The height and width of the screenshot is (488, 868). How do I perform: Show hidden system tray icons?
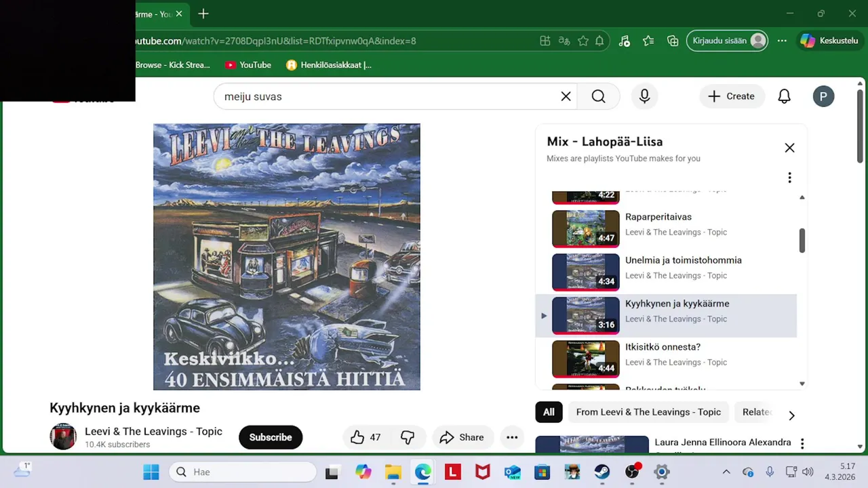pos(726,472)
